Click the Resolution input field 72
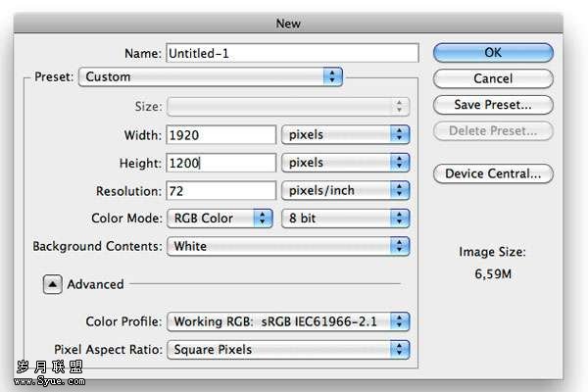The image size is (588, 392). click(221, 191)
